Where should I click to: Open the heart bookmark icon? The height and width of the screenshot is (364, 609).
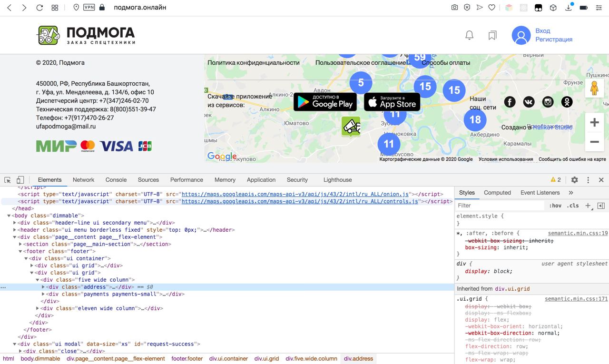pyautogui.click(x=492, y=8)
